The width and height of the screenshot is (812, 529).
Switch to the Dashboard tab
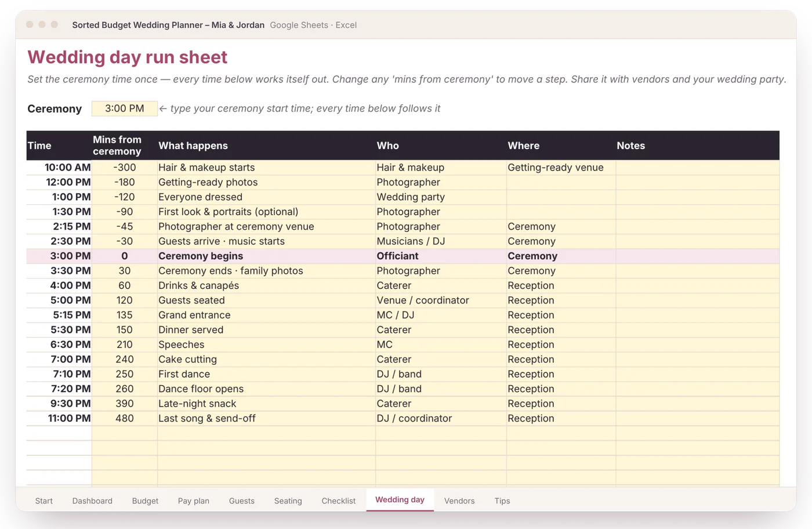92,501
